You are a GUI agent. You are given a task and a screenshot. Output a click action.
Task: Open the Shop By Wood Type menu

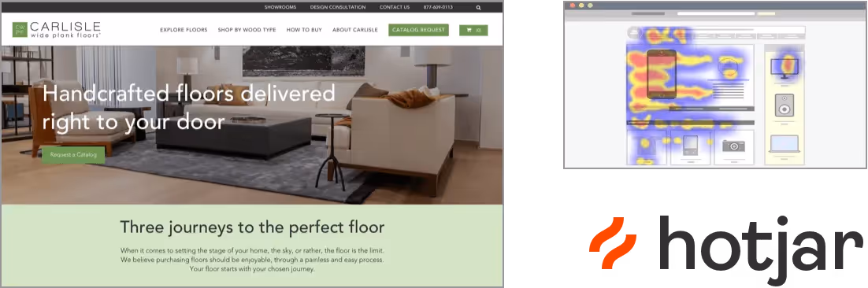(x=247, y=30)
